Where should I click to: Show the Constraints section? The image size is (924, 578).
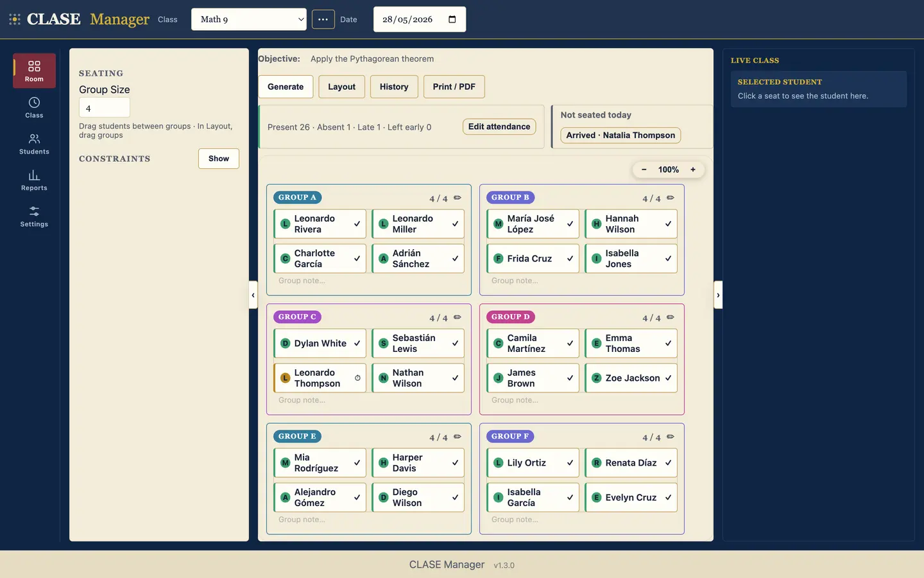219,159
